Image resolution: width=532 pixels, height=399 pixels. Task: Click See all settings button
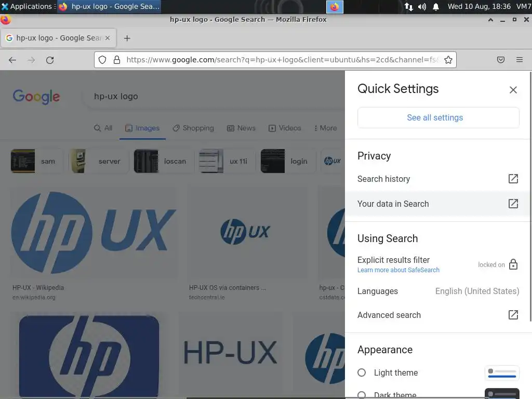coord(438,117)
